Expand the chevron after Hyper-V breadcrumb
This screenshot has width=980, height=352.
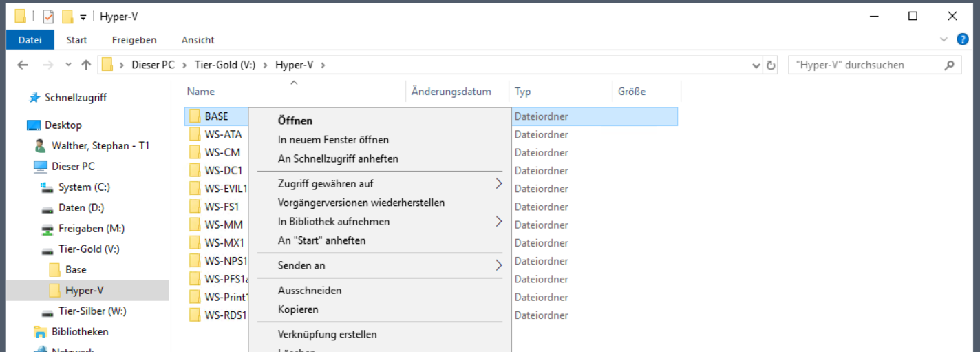(323, 65)
